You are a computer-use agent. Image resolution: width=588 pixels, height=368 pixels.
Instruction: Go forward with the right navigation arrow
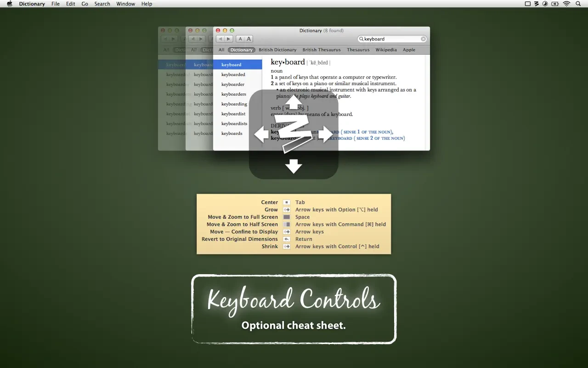[228, 39]
